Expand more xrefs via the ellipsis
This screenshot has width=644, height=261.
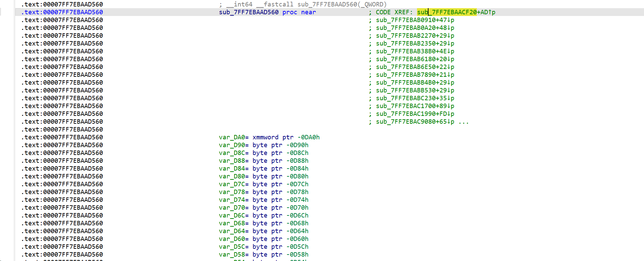tap(464, 122)
